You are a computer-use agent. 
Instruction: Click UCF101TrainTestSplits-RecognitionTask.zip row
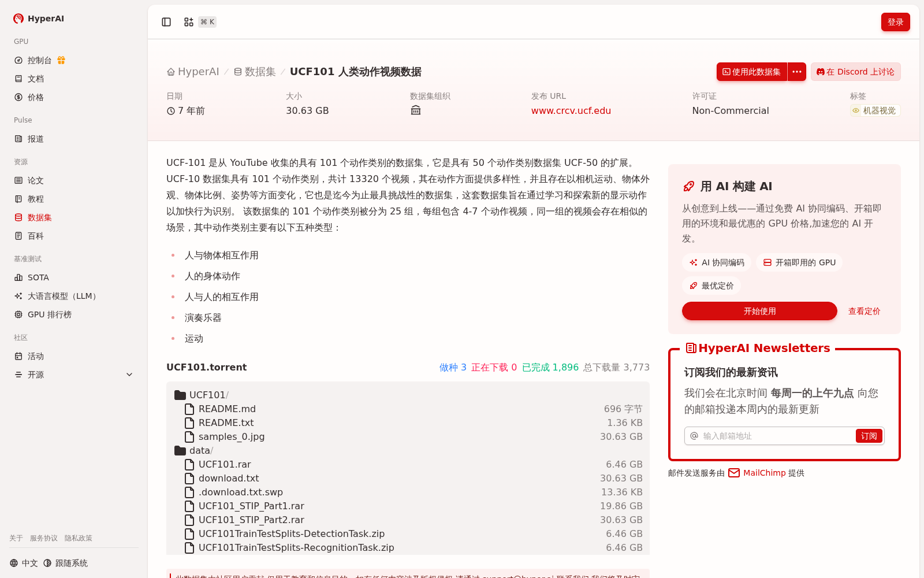click(x=408, y=547)
